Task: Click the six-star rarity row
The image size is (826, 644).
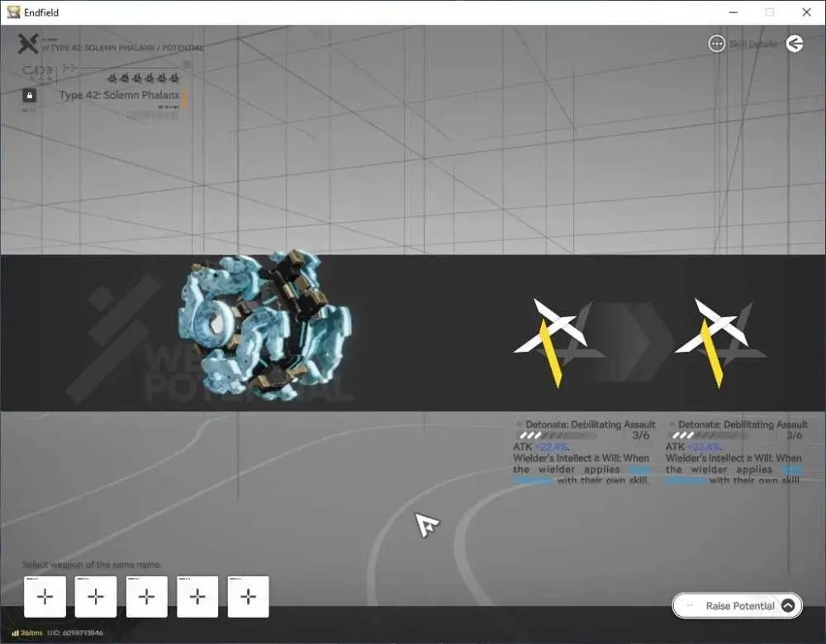Action: click(x=143, y=78)
